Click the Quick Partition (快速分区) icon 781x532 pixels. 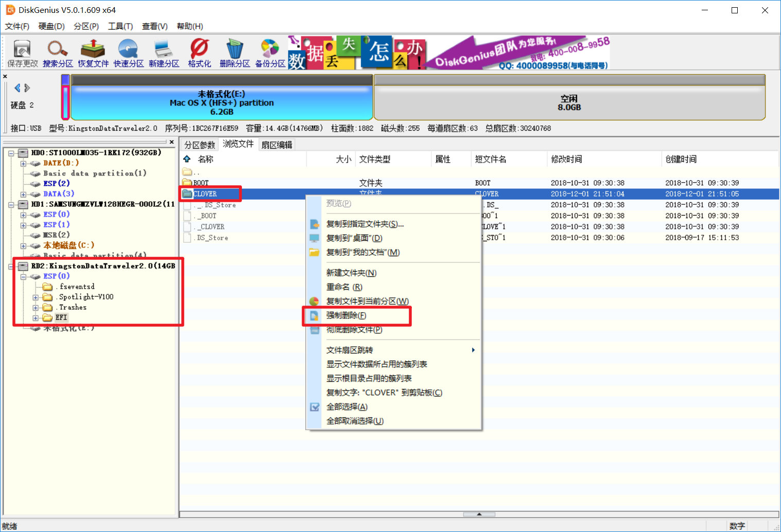128,54
